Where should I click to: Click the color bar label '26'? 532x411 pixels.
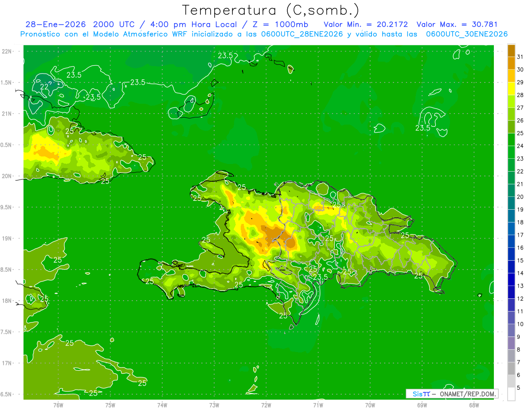click(x=520, y=121)
